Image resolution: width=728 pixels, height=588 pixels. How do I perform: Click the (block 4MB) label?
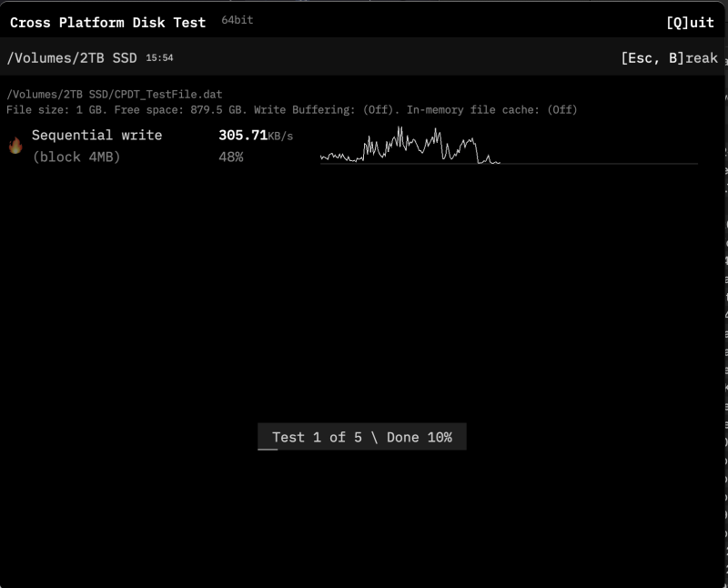click(76, 157)
